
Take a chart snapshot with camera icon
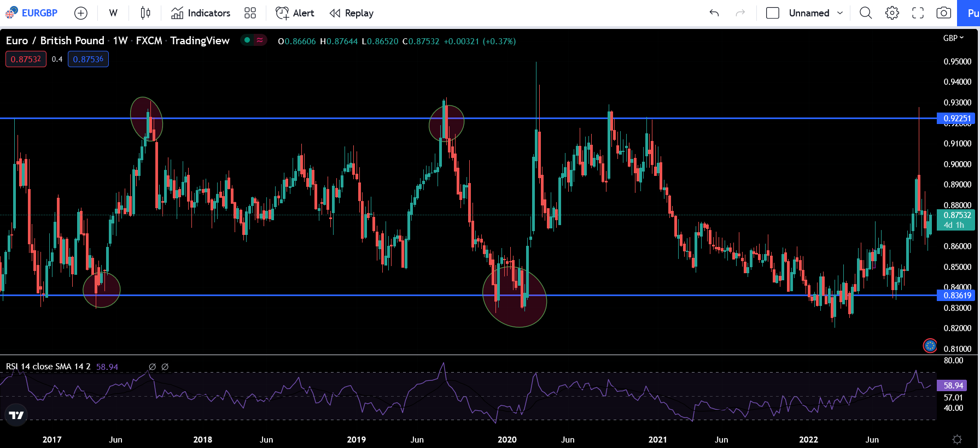coord(943,13)
